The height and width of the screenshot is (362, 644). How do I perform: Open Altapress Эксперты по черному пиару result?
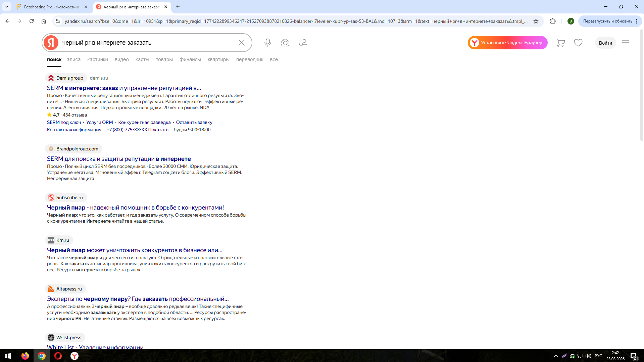[138, 299]
